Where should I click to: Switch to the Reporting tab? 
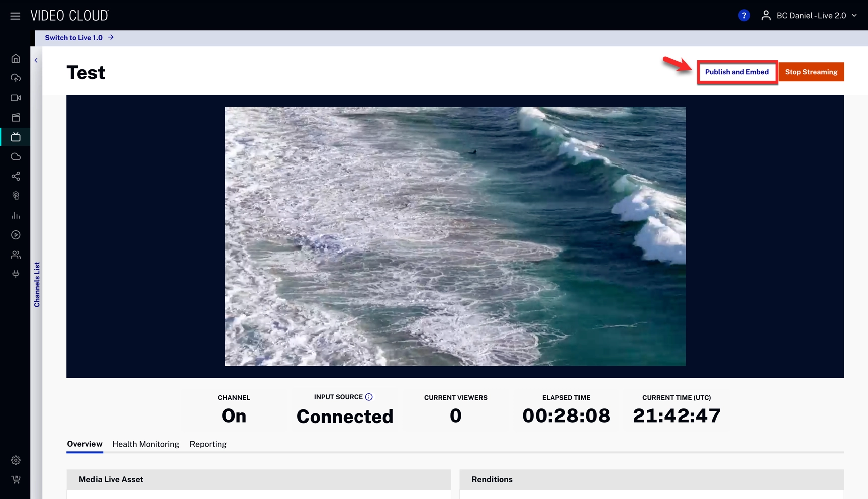point(208,444)
